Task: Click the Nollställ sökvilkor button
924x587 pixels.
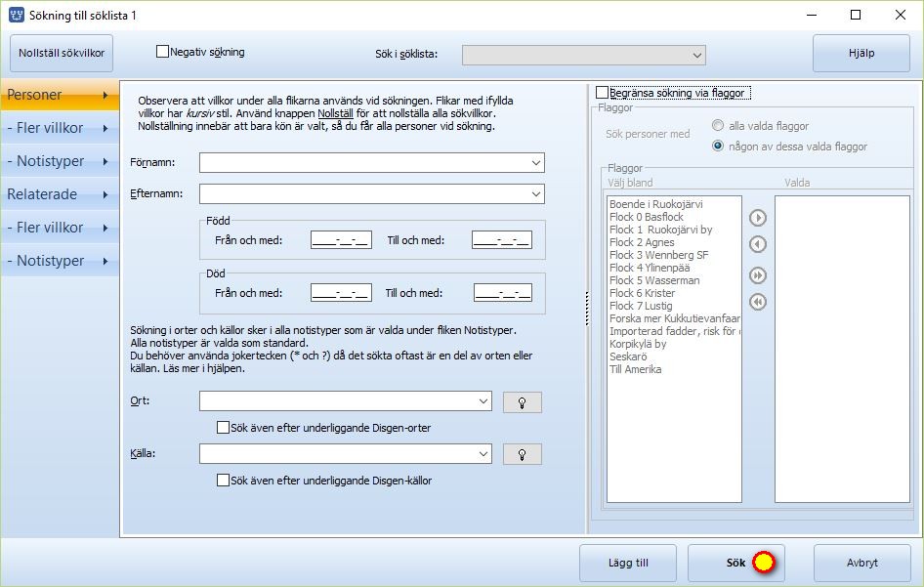Action: tap(62, 53)
